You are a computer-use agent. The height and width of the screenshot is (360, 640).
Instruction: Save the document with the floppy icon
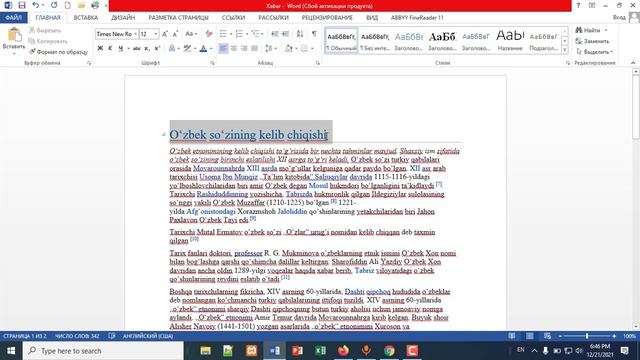click(22, 5)
